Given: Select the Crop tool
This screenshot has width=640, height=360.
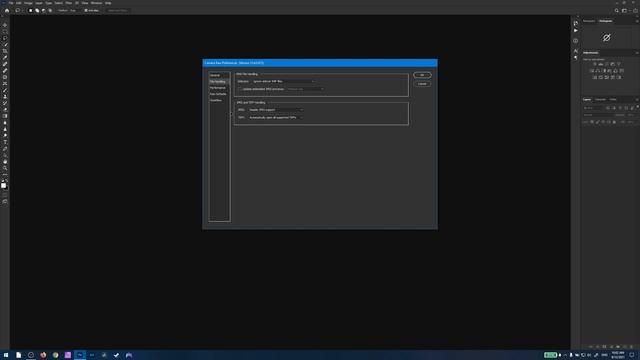Looking at the screenshot, I should (5, 51).
